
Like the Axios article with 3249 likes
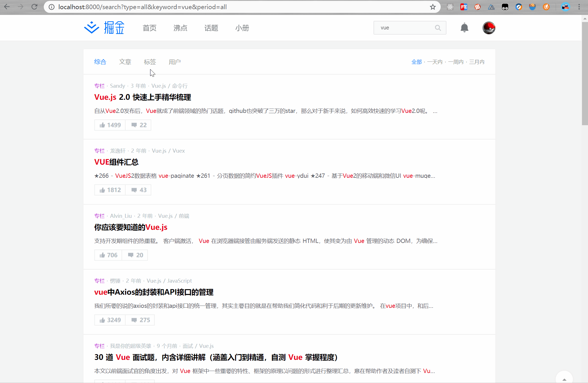click(x=110, y=320)
